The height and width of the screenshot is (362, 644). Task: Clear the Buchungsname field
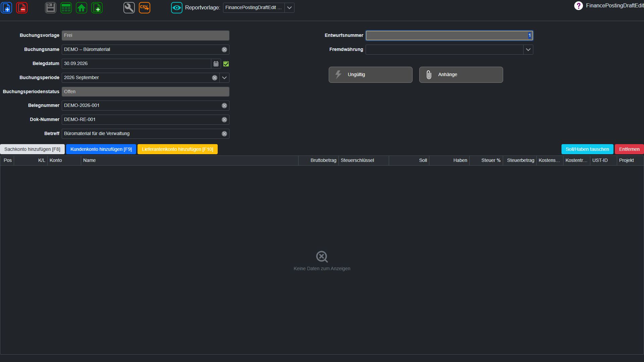coord(224,50)
